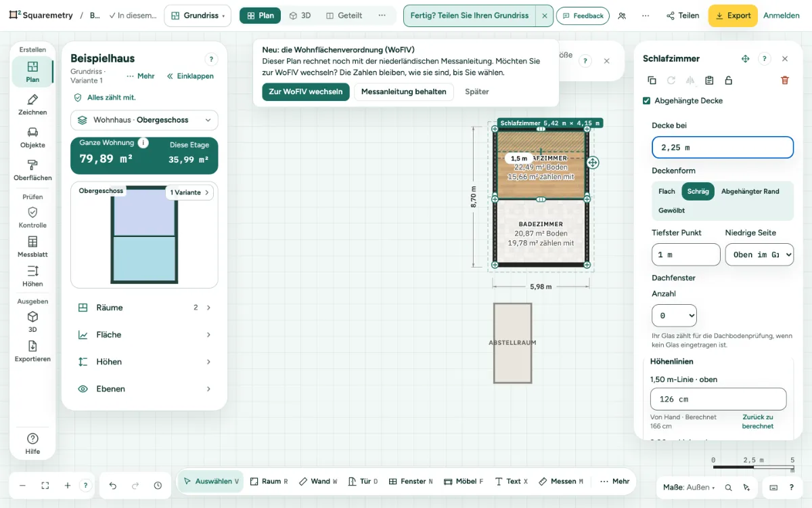The width and height of the screenshot is (812, 508).
Task: Delete Schlafzimmer with the red trash icon
Action: [x=785, y=80]
